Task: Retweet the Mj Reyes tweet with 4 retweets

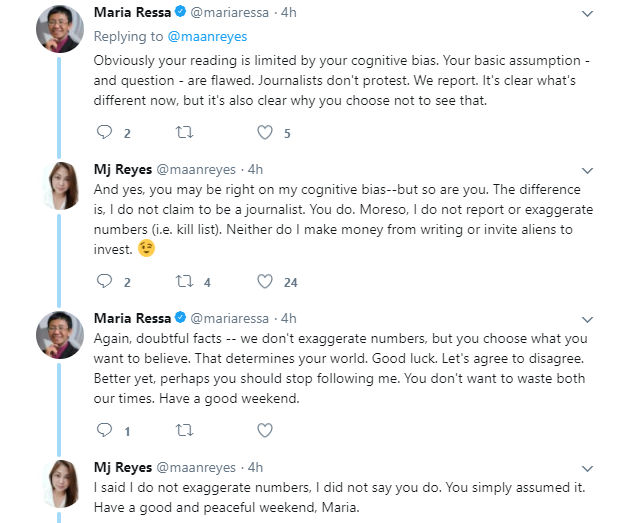Action: [x=184, y=281]
